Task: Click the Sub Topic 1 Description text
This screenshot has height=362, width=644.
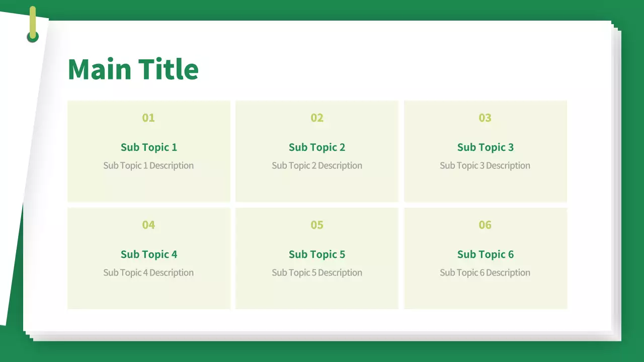Action: coord(148,165)
